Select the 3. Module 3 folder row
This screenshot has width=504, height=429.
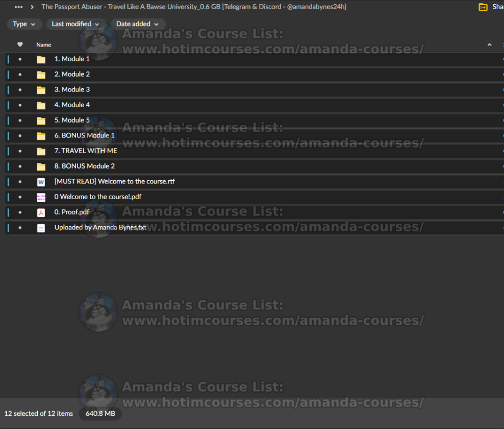255,89
